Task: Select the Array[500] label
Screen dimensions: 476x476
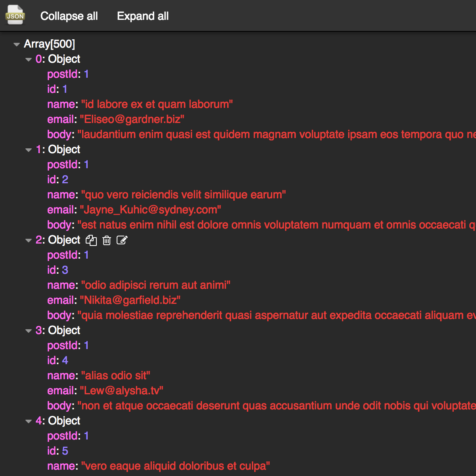Action: (50, 44)
